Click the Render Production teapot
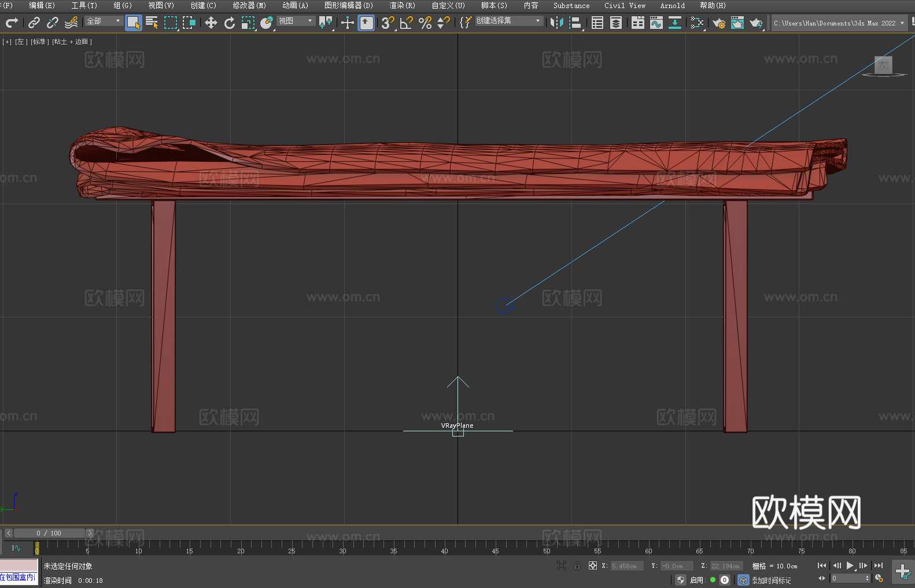The height and width of the screenshot is (588, 915). 756,23
